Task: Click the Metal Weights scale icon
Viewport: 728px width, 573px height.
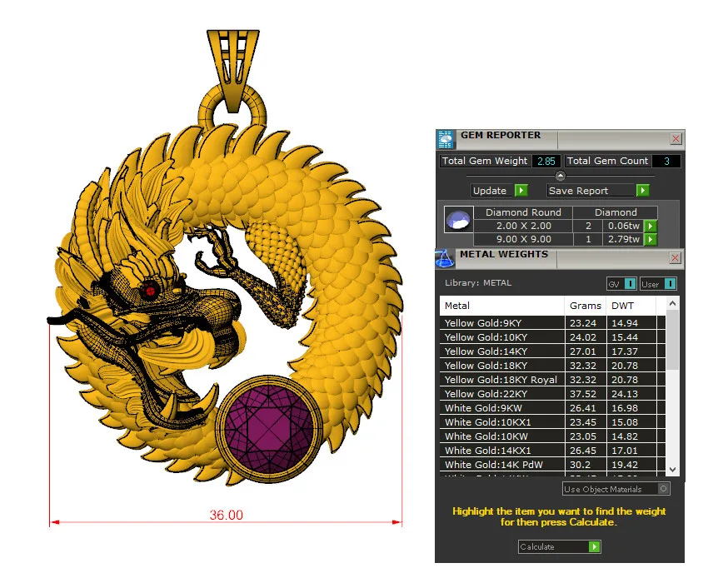Action: point(444,259)
